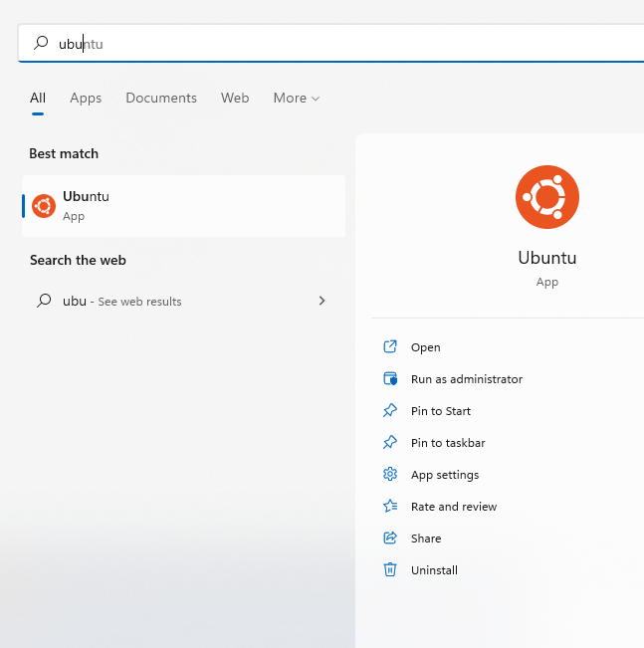Viewport: 644px width, 648px height.
Task: Click the large Ubuntu logo in details pane
Action: (x=546, y=197)
